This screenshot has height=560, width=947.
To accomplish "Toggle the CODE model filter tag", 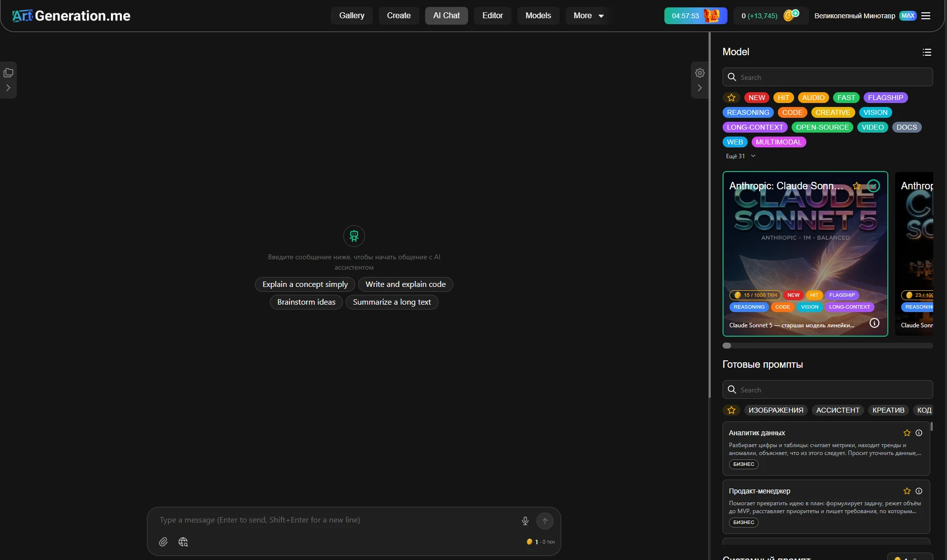I will click(792, 112).
